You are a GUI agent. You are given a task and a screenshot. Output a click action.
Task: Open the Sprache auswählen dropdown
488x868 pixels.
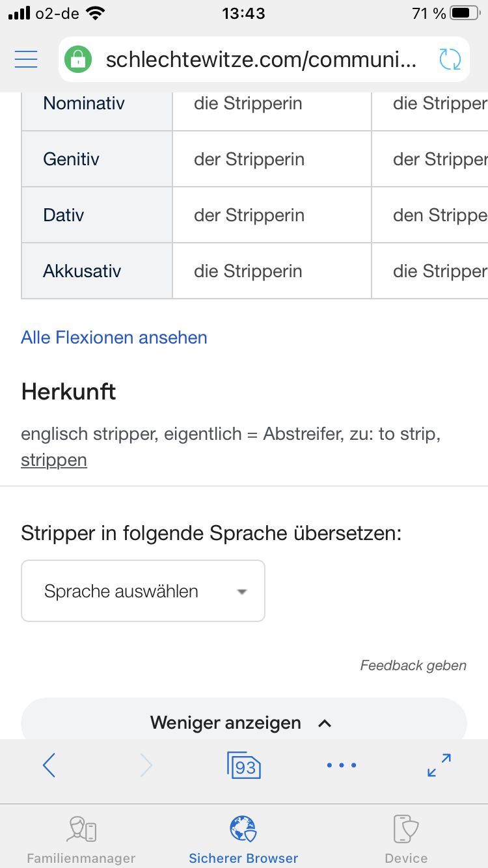[x=143, y=591]
